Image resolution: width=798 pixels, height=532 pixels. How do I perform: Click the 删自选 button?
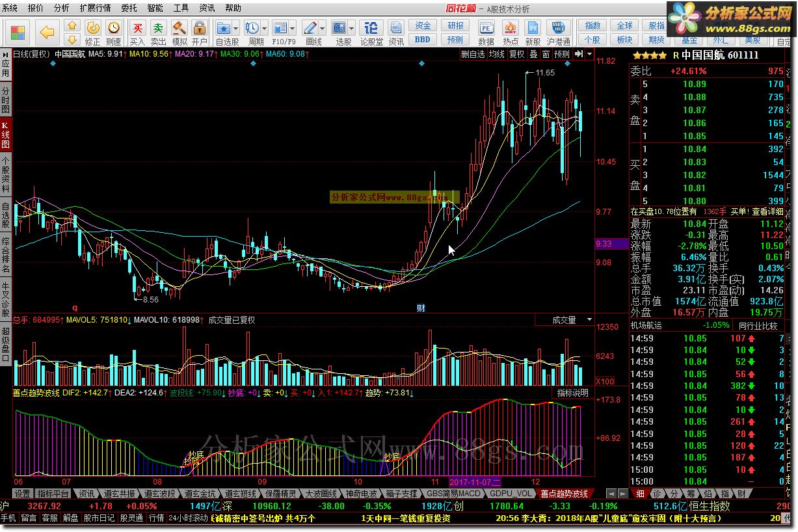pos(473,55)
